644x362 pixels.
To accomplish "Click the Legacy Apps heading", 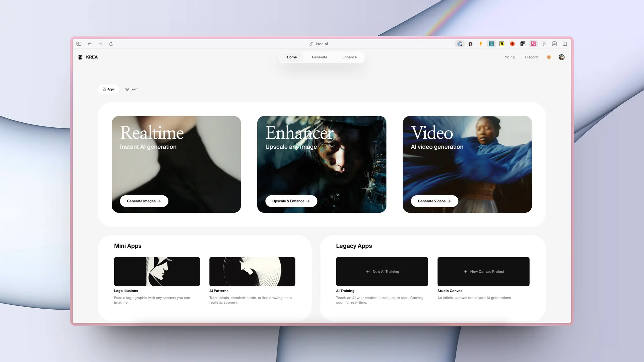I will click(354, 246).
